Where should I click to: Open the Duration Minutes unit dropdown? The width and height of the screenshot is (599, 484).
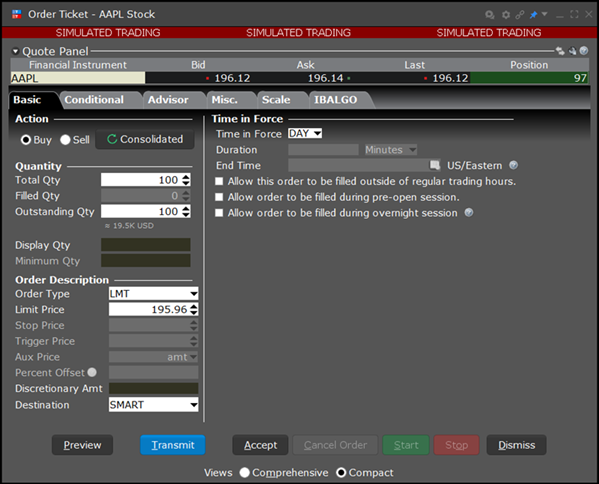pyautogui.click(x=390, y=150)
